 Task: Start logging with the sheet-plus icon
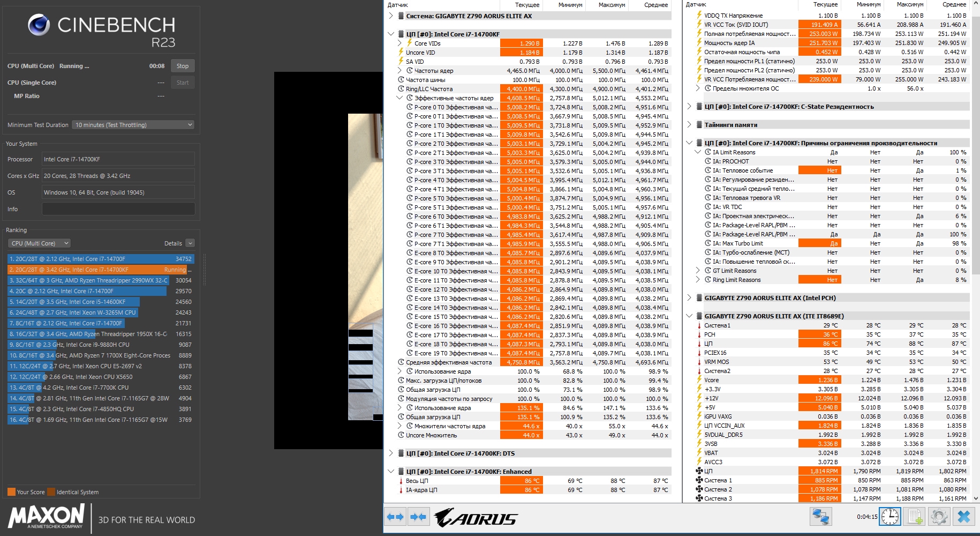[x=915, y=517]
